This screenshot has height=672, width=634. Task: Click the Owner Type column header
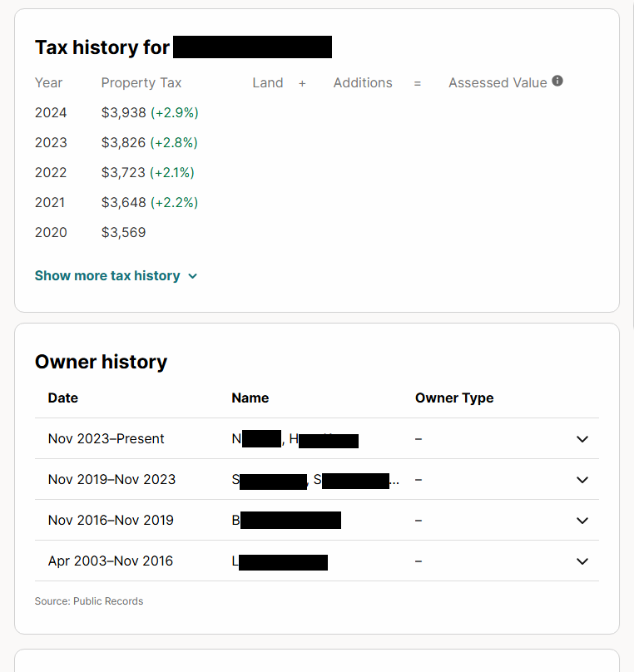[x=454, y=398]
